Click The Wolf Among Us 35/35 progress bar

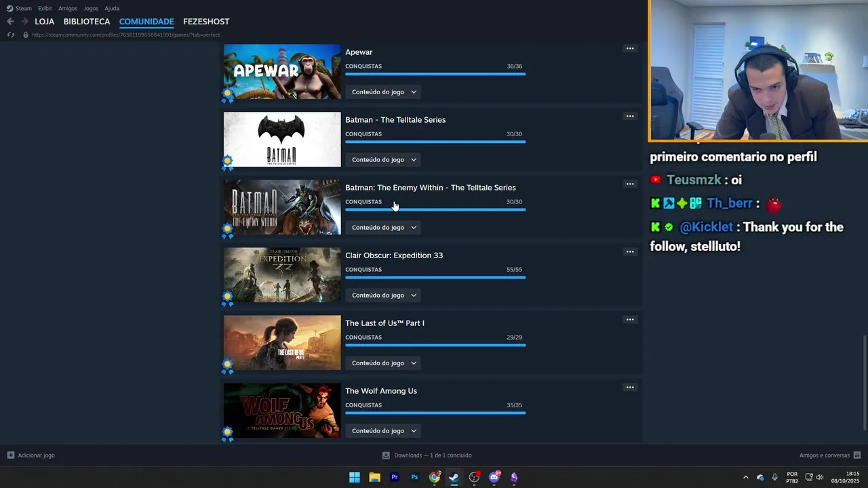[435, 413]
